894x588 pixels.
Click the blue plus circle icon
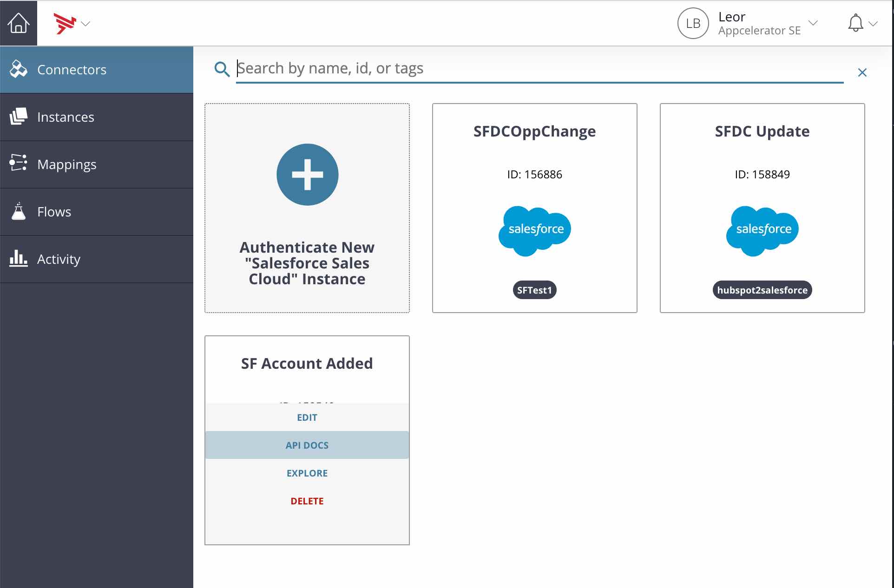point(307,175)
